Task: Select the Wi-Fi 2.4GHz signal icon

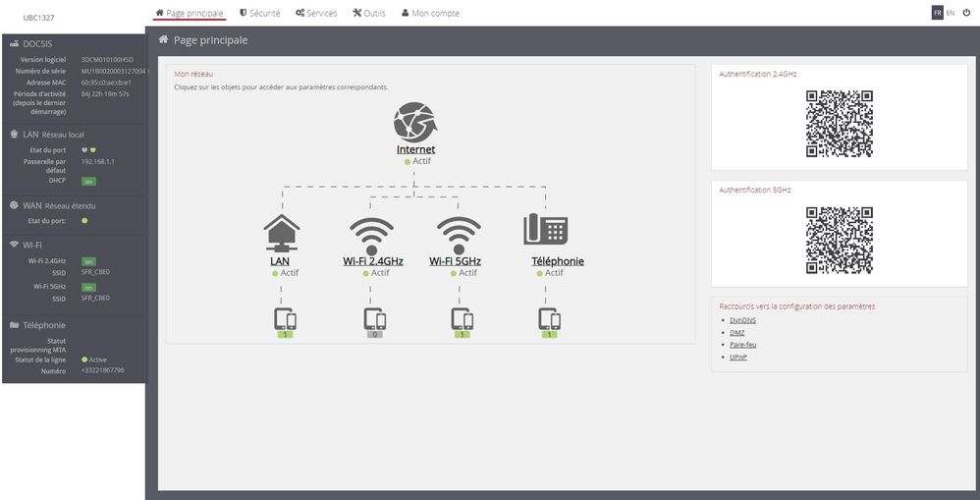Action: (371, 235)
